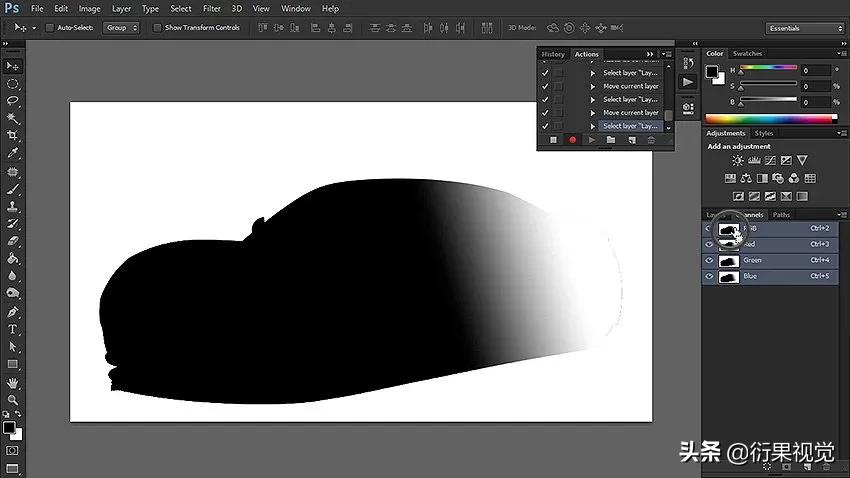Select the Hand tool
This screenshot has height=478, width=850.
13,382
